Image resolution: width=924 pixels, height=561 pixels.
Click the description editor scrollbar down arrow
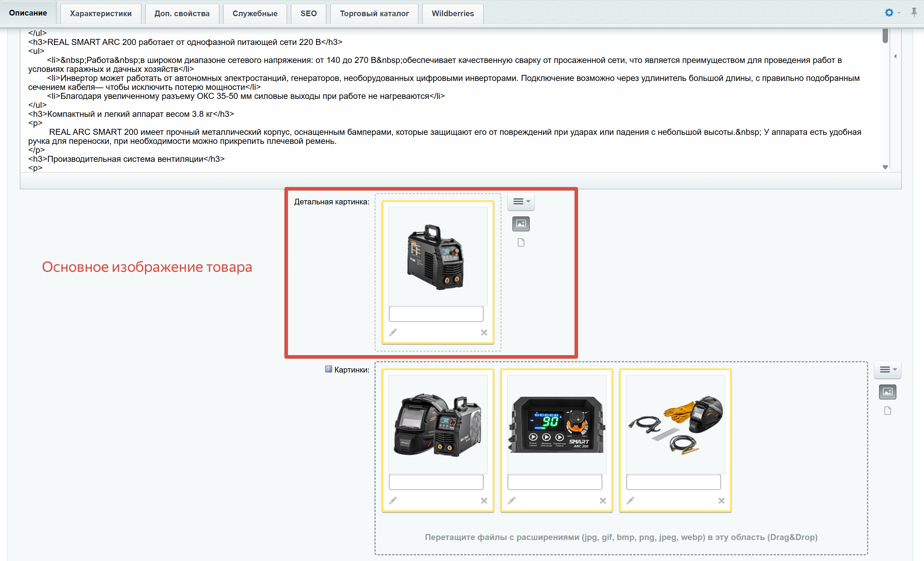click(885, 167)
